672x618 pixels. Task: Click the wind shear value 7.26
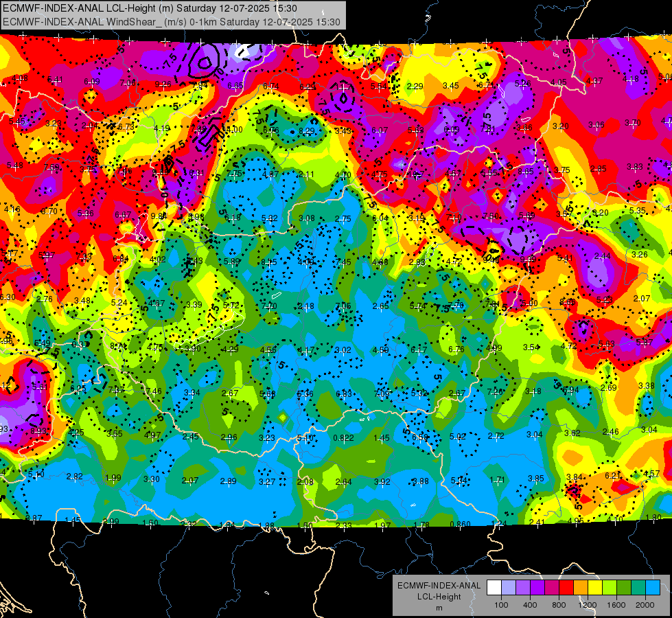(x=495, y=391)
